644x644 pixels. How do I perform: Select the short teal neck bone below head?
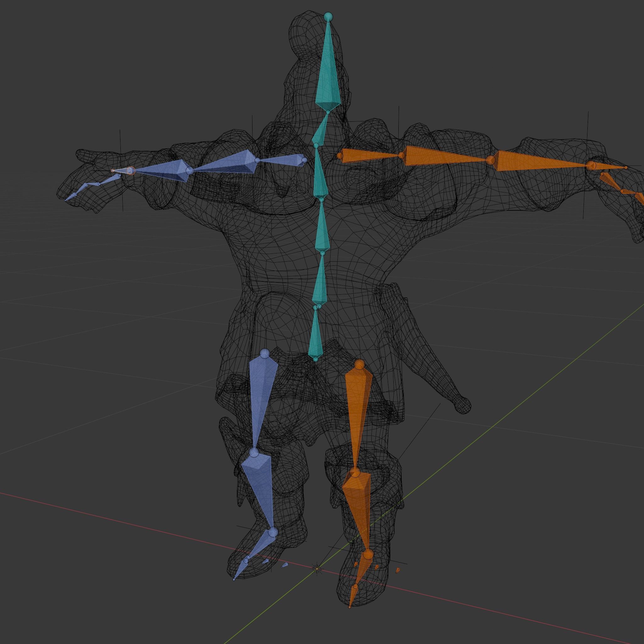click(321, 129)
